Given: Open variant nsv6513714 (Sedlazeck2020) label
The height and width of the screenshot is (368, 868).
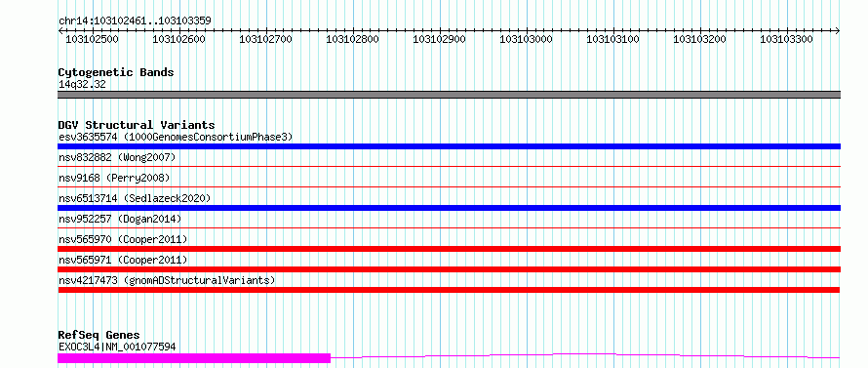Looking at the screenshot, I should pyautogui.click(x=135, y=198).
